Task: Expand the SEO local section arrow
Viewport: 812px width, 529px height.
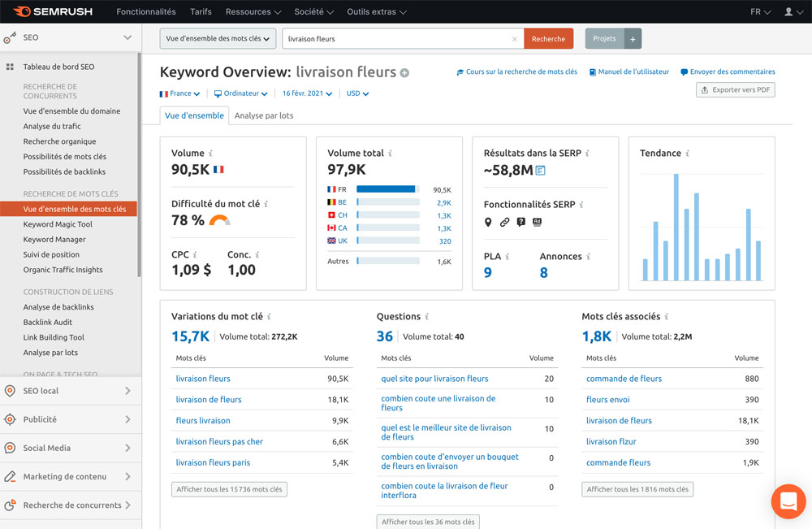Action: (127, 391)
